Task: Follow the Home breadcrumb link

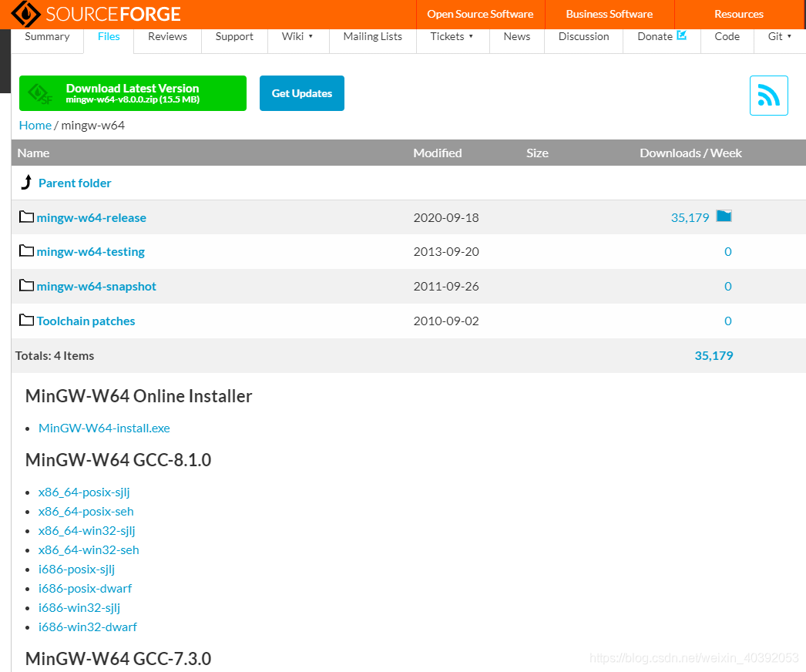Action: 35,126
